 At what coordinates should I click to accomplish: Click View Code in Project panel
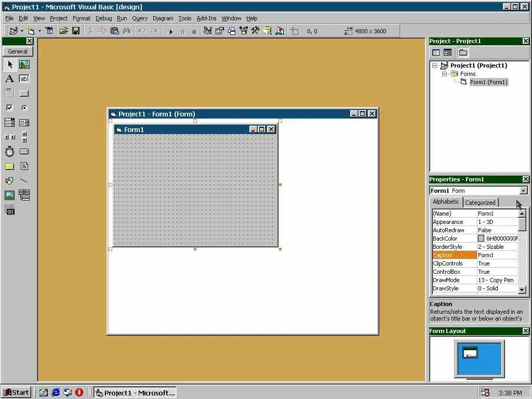coord(436,52)
